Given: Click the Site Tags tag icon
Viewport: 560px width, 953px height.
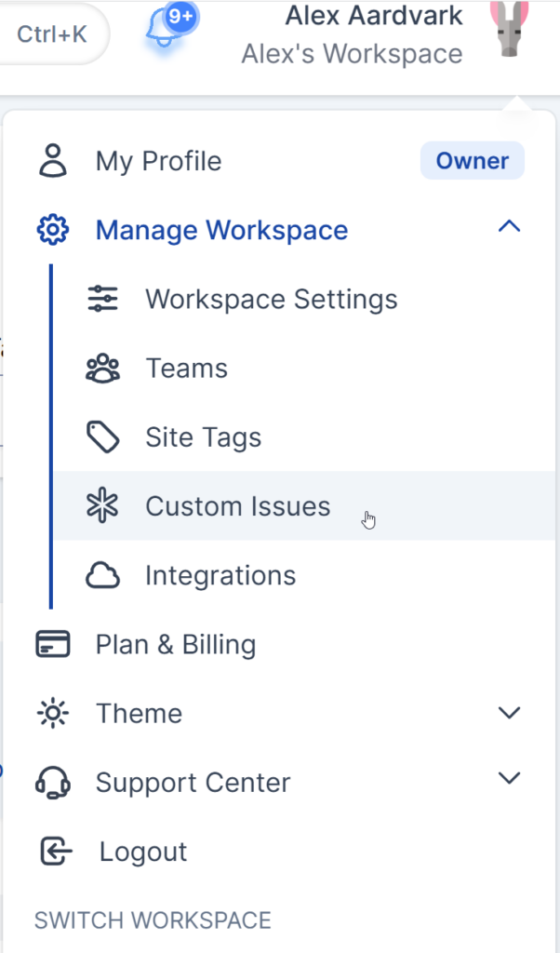Looking at the screenshot, I should 102,436.
